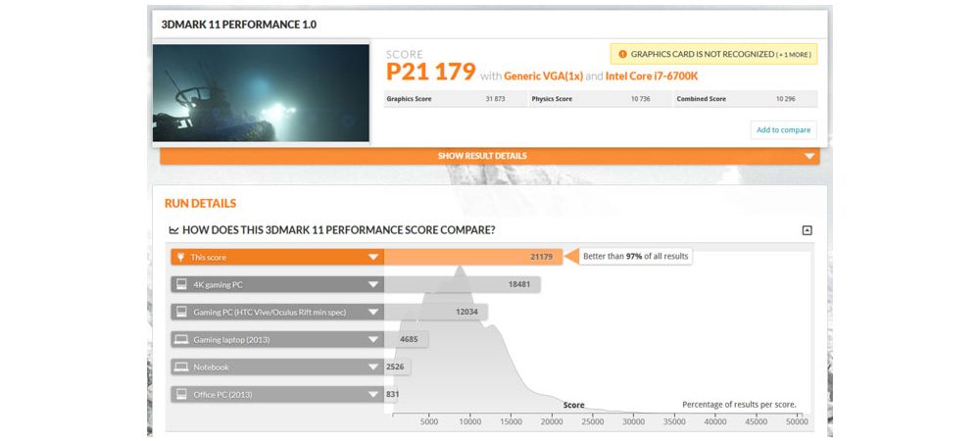980x441 pixels.
Task: Click the lightbulb icon beside This score
Action: tap(180, 257)
